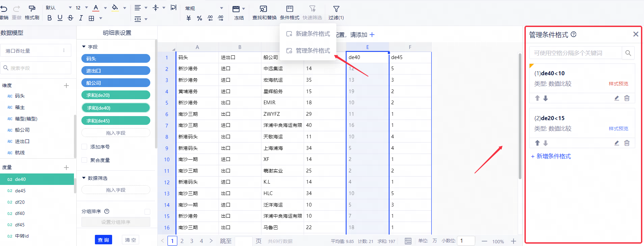Viewport: 644px width, 246px height.
Task: Click the 查询 button
Action: [x=103, y=240]
